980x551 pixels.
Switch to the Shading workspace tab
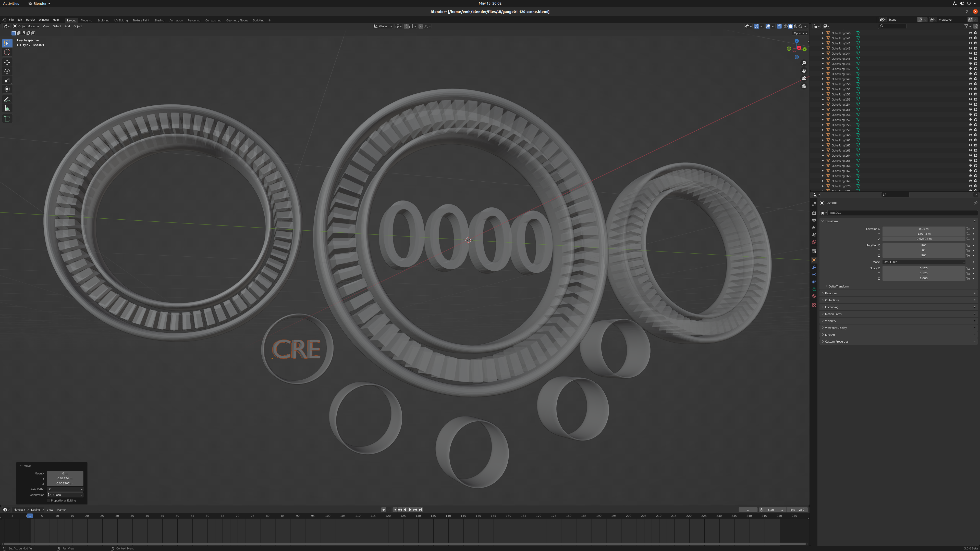click(x=159, y=20)
